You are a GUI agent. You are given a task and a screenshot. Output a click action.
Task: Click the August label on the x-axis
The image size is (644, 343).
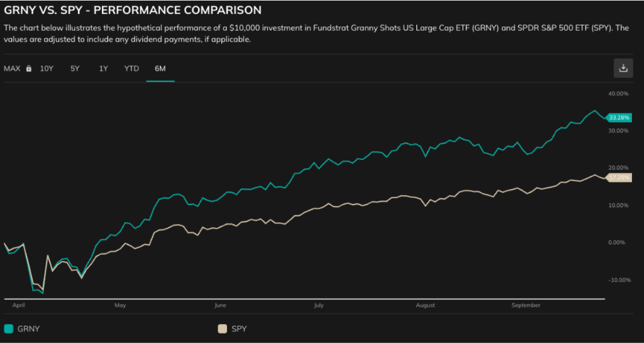click(425, 305)
